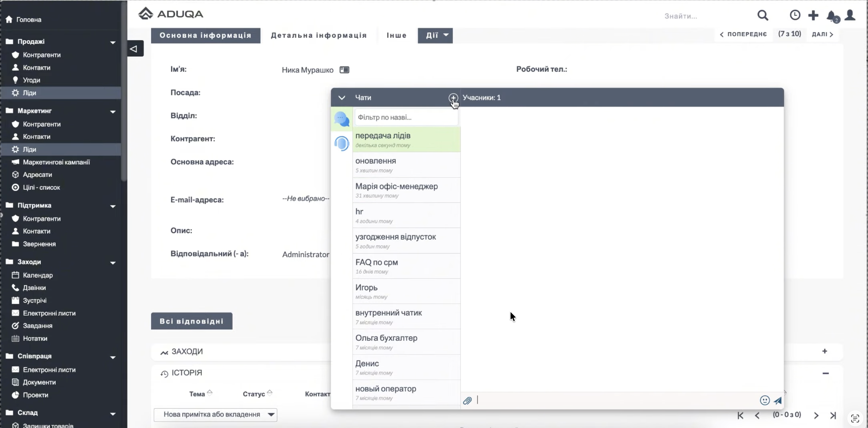Go to ПОПЕРЕДНЄ record
Screen dimensions: 868x428
click(x=743, y=34)
